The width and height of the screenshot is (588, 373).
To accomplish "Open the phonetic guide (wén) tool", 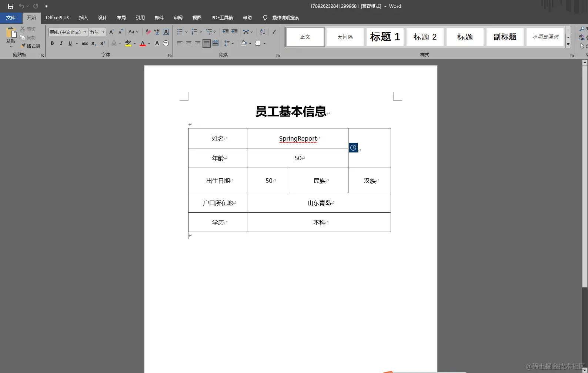I will click(x=157, y=32).
